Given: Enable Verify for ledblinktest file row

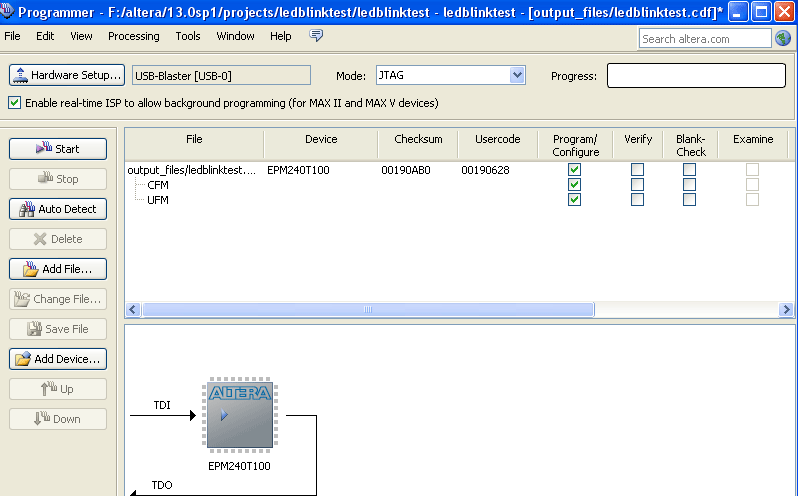Looking at the screenshot, I should (637, 169).
